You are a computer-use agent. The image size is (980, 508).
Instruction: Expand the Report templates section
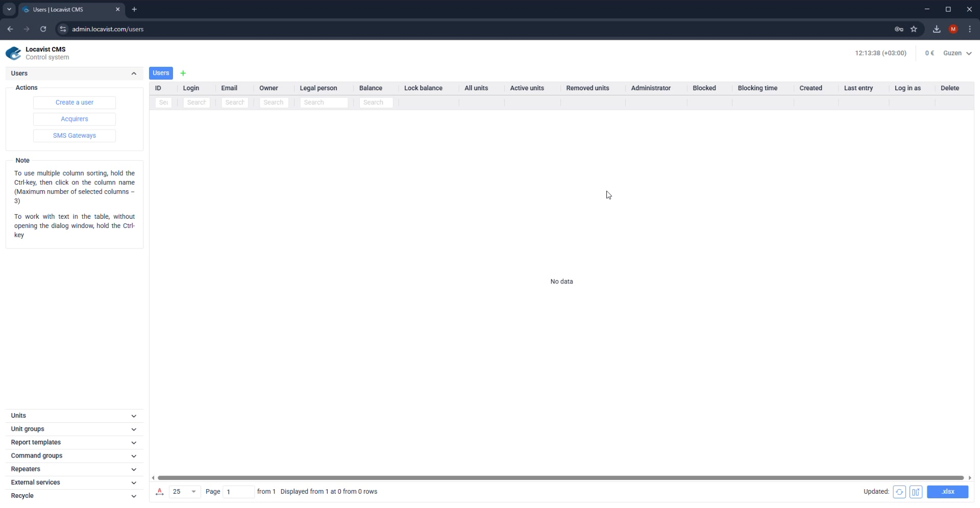tap(75, 443)
